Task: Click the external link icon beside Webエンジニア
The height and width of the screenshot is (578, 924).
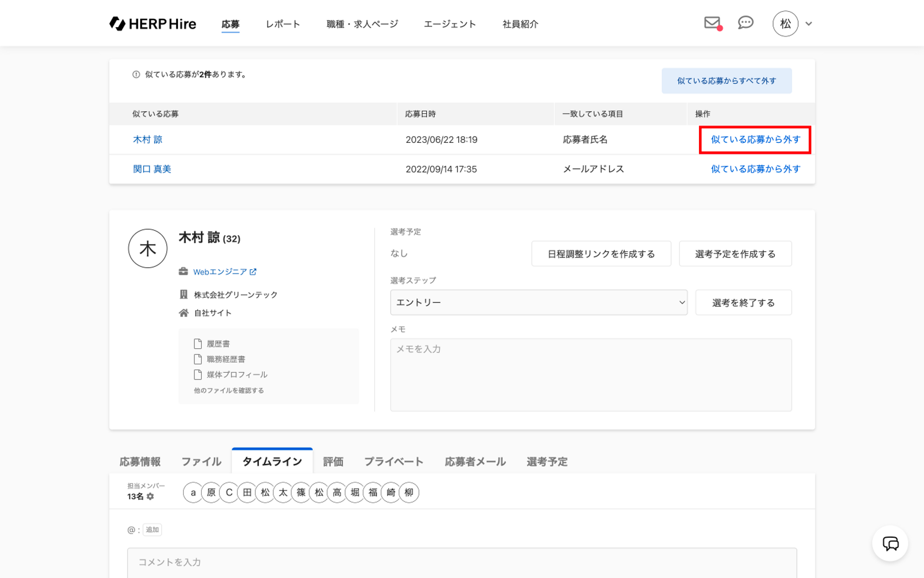Action: (x=253, y=272)
